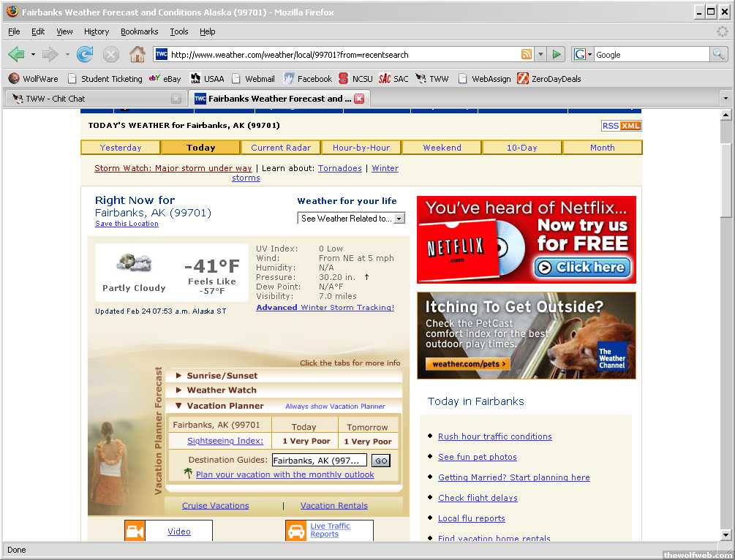Close the Fairbanks Weather Forecast tab
Image resolution: width=735 pixels, height=560 pixels.
(359, 99)
